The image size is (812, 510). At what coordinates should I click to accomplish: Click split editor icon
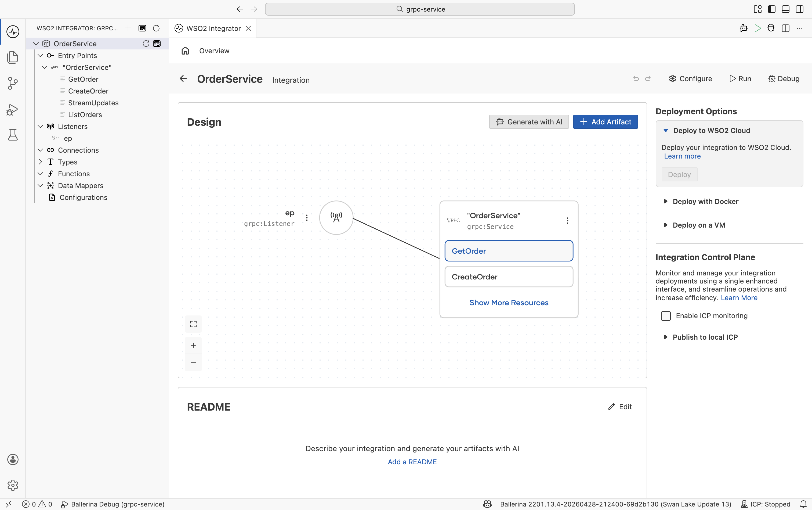pyautogui.click(x=786, y=28)
